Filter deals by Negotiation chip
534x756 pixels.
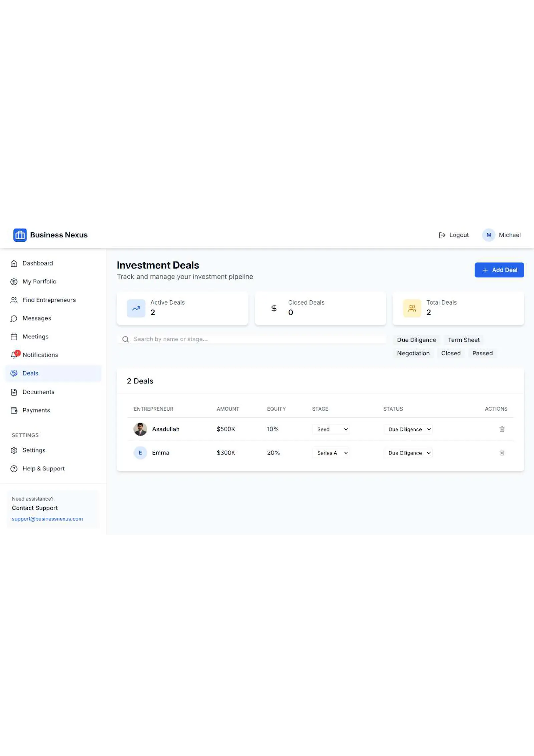pyautogui.click(x=413, y=353)
